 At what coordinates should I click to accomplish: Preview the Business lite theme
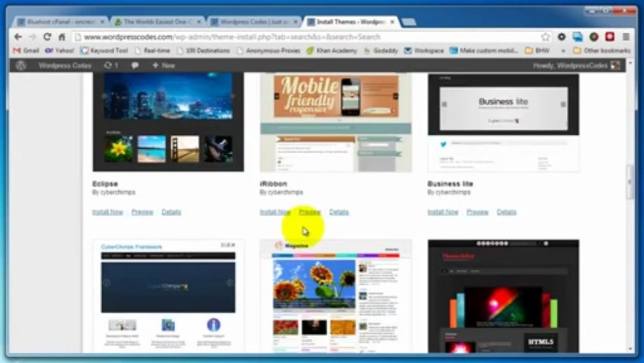coord(477,212)
